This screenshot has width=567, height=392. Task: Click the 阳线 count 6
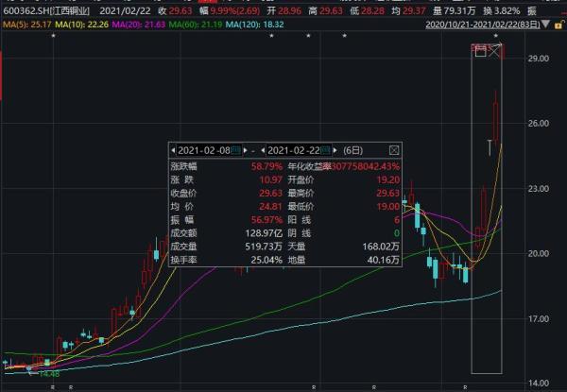[397, 220]
